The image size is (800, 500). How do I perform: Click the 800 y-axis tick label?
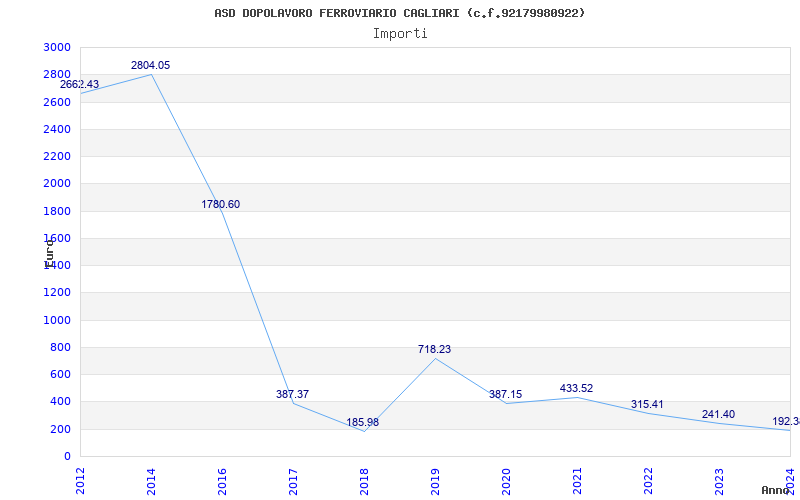coord(60,347)
